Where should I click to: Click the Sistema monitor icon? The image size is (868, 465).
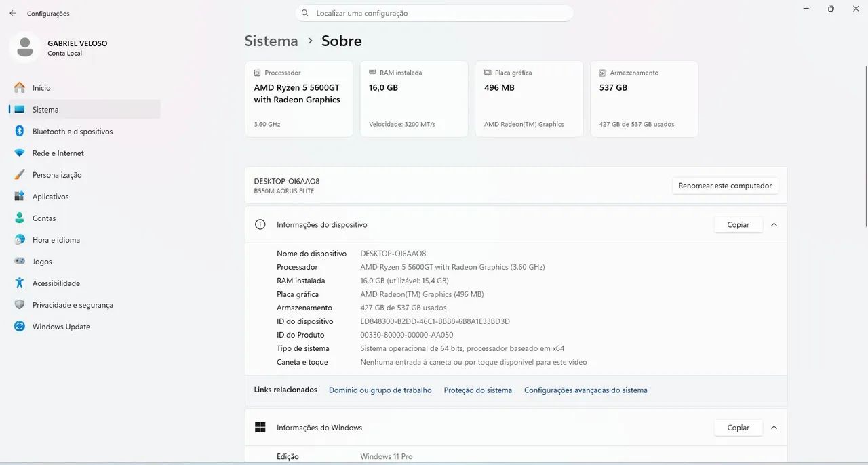(x=20, y=109)
